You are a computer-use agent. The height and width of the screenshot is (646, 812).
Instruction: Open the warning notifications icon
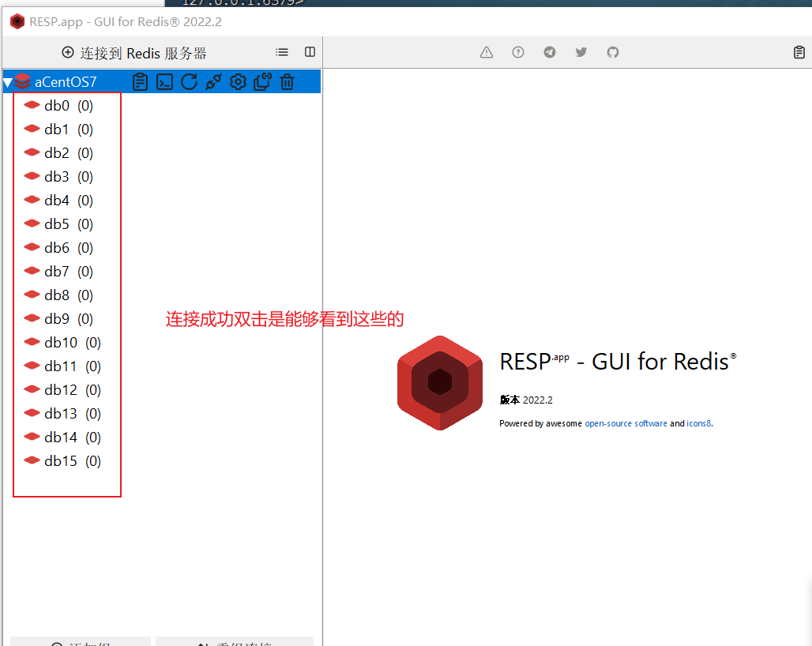486,52
